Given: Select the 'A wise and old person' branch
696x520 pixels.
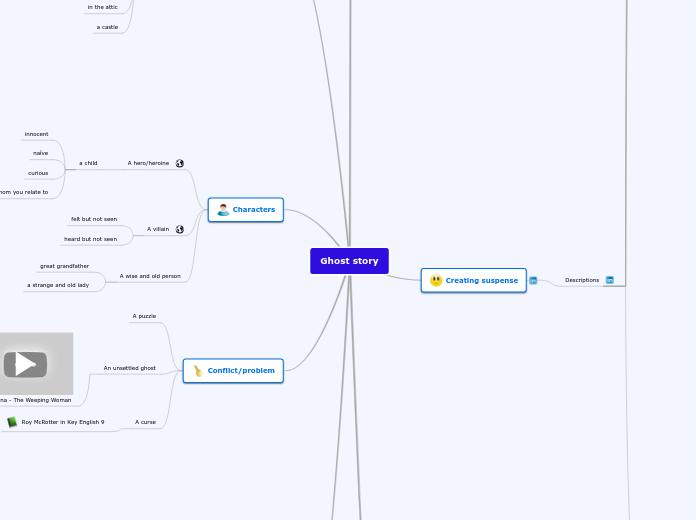Looking at the screenshot, I should coord(150,276).
